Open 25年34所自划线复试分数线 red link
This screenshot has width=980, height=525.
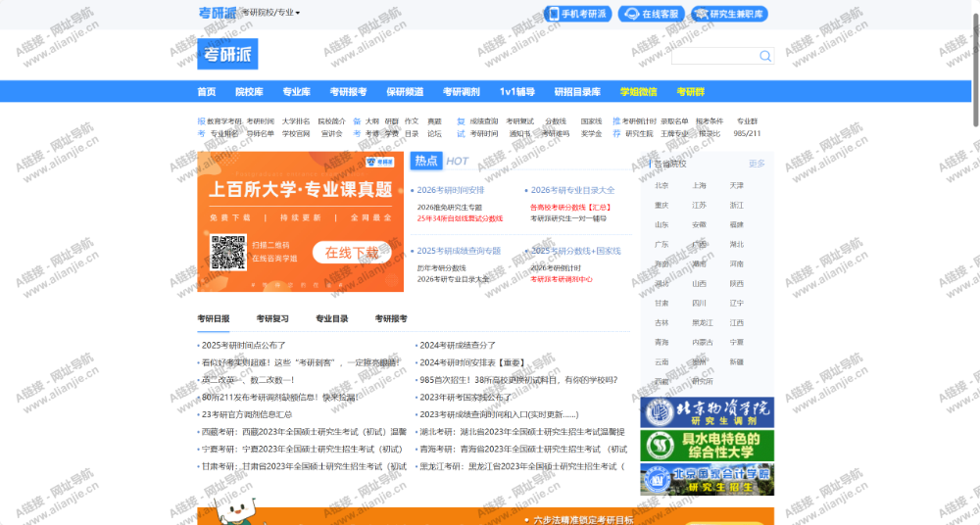460,218
